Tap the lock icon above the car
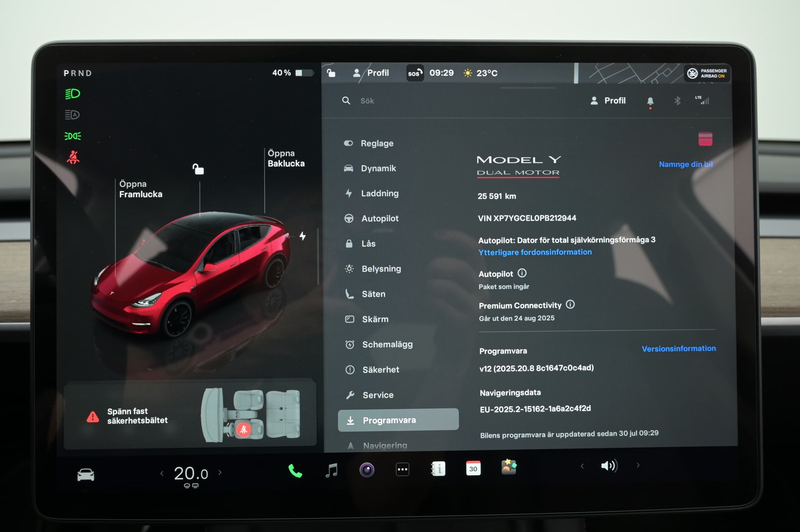This screenshot has height=532, width=800. 198,169
